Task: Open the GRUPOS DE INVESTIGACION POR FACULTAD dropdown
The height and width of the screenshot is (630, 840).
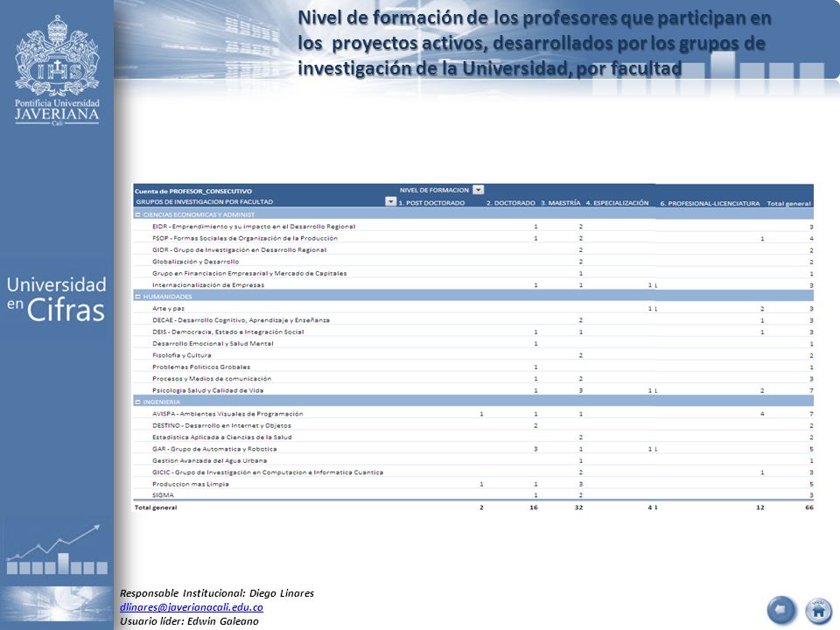Action: click(390, 201)
